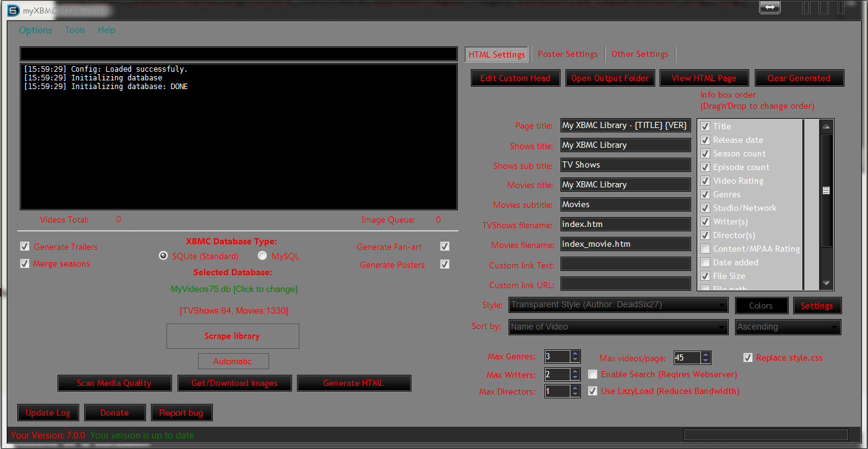
Task: Uncheck Episode count in the info box list
Action: click(x=705, y=167)
